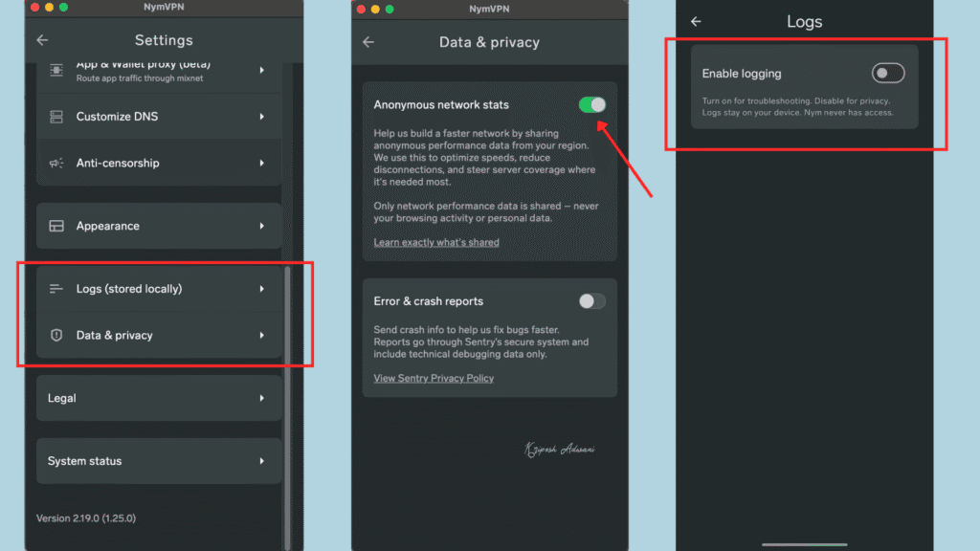Expand App & Wallet proxy arrow
This screenshot has height=551, width=980.
[x=262, y=70]
